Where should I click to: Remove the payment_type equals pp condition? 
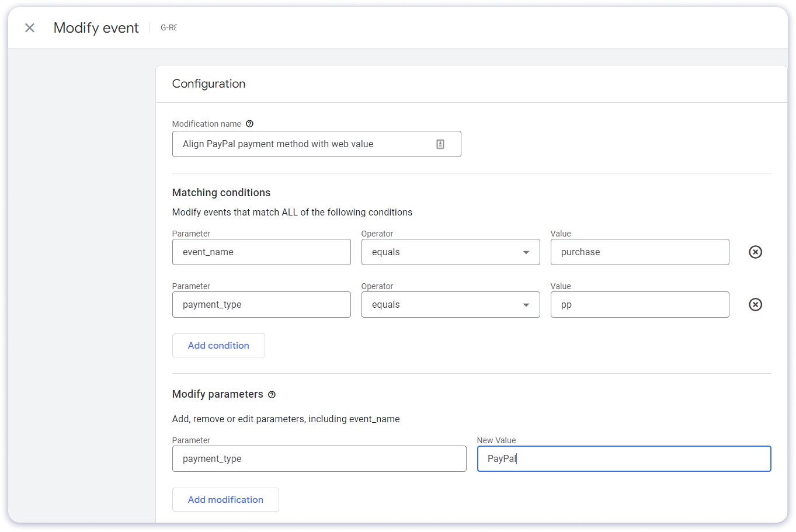(x=755, y=304)
